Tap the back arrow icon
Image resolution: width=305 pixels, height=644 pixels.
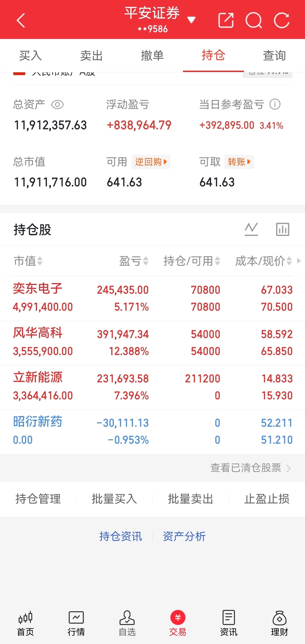[21, 20]
